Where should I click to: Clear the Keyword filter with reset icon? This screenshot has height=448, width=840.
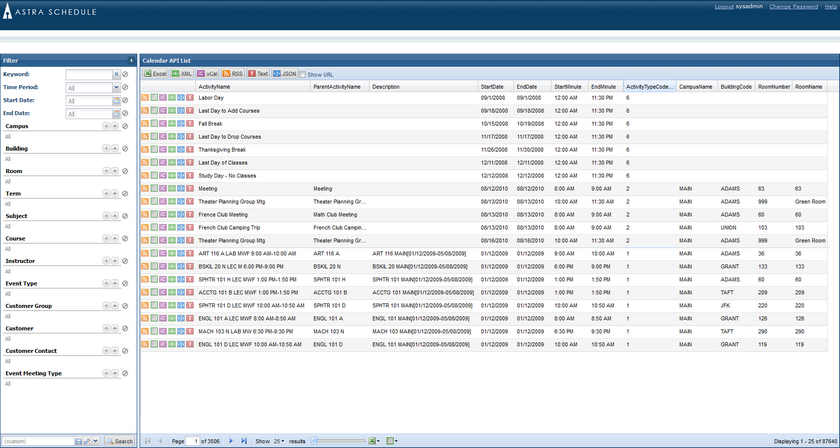tap(125, 74)
